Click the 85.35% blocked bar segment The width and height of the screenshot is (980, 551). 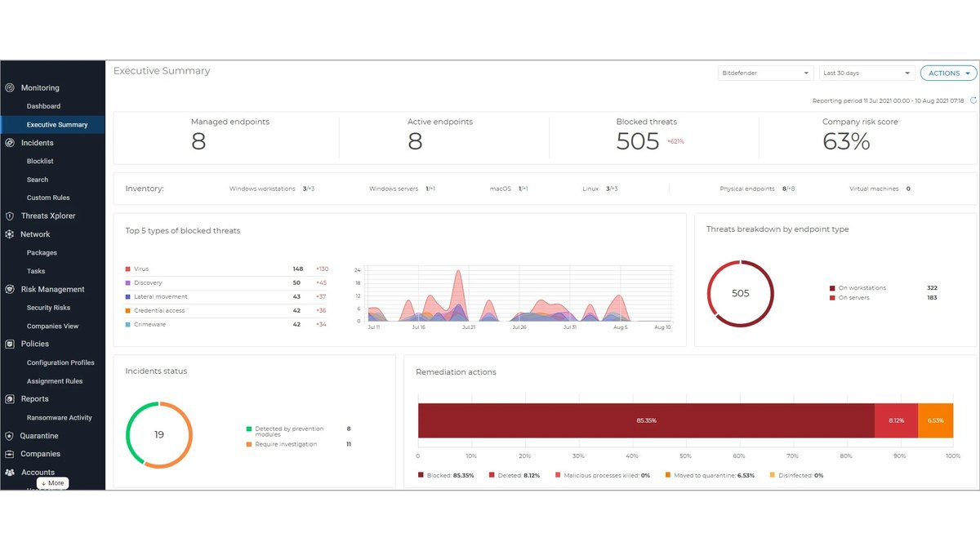pos(646,420)
